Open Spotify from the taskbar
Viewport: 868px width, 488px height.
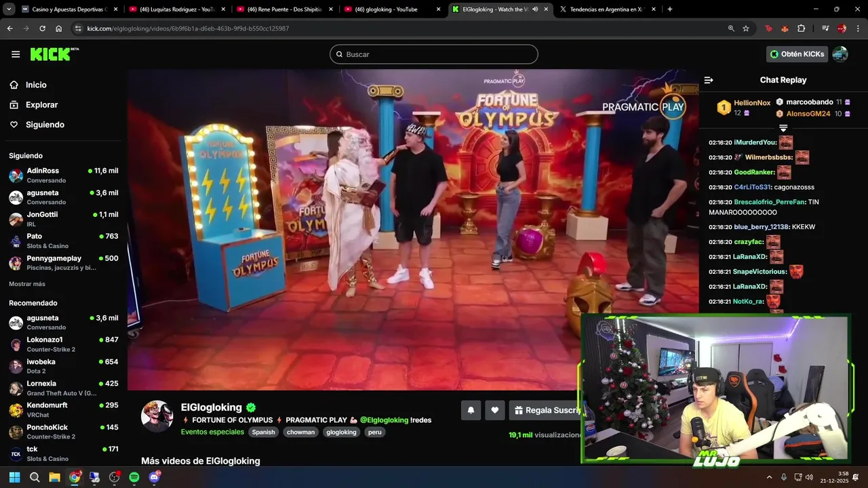point(134,477)
